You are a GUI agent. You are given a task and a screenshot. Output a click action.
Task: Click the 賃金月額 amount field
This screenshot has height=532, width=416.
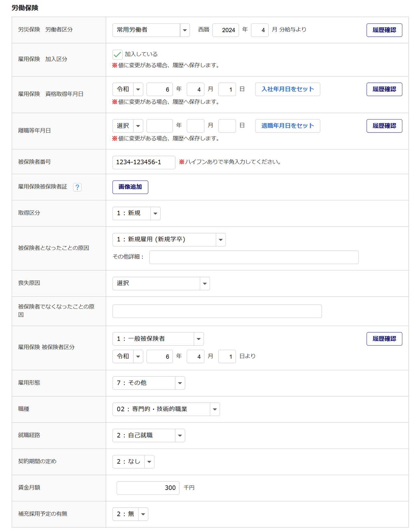pyautogui.click(x=148, y=488)
